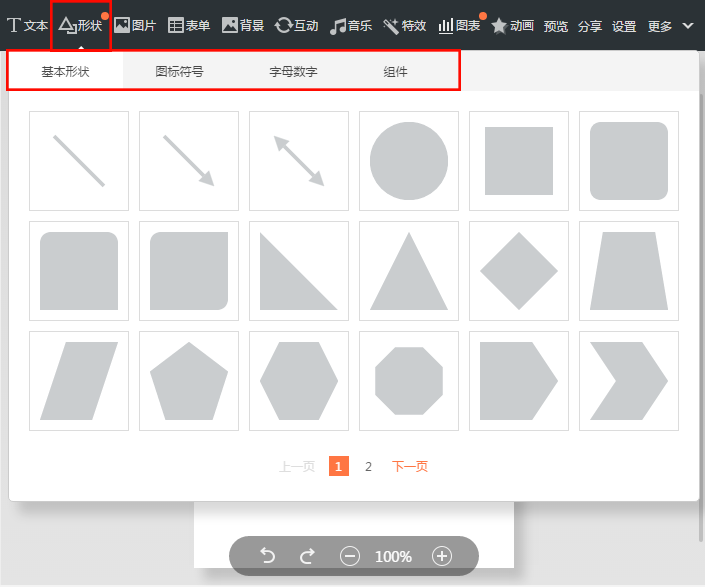Click 预览 preview in toolbar
This screenshot has width=705, height=587.
[x=556, y=26]
